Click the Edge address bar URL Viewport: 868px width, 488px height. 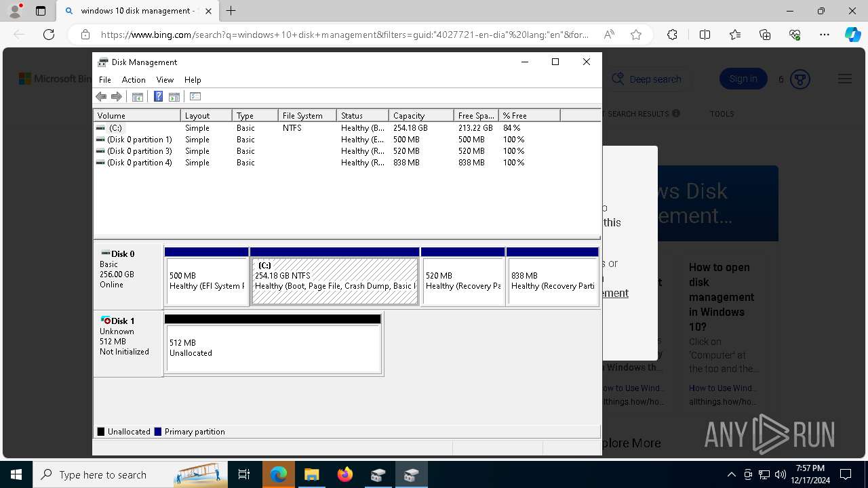[344, 35]
